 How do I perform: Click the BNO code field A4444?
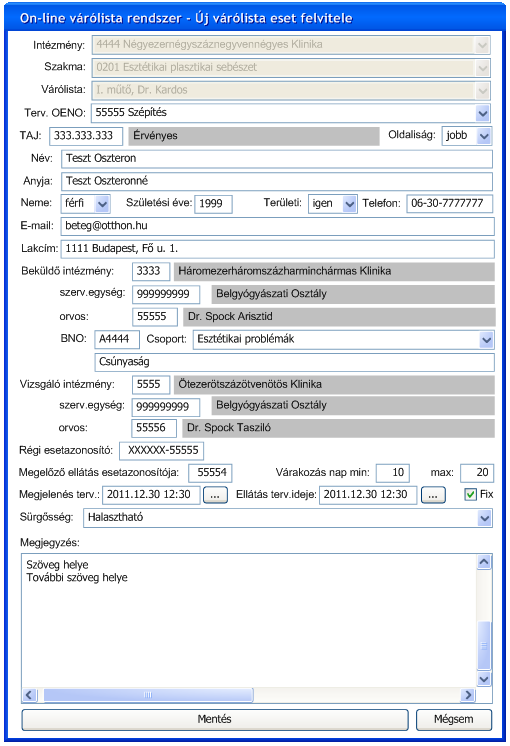click(117, 339)
